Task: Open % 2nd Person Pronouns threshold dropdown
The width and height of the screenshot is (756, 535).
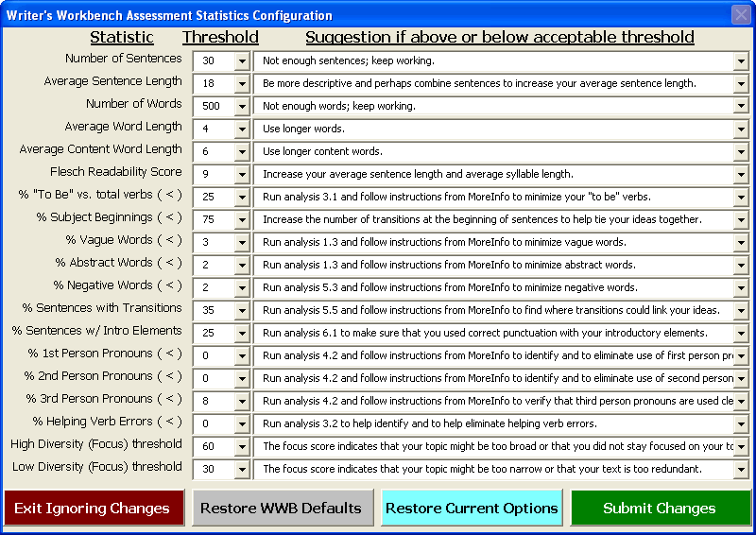Action: pos(242,378)
